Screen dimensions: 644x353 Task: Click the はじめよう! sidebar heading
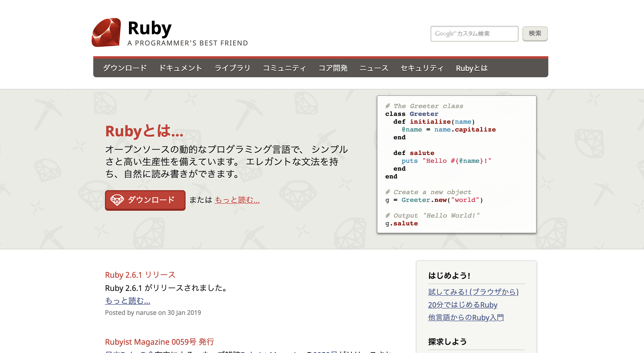click(x=449, y=276)
